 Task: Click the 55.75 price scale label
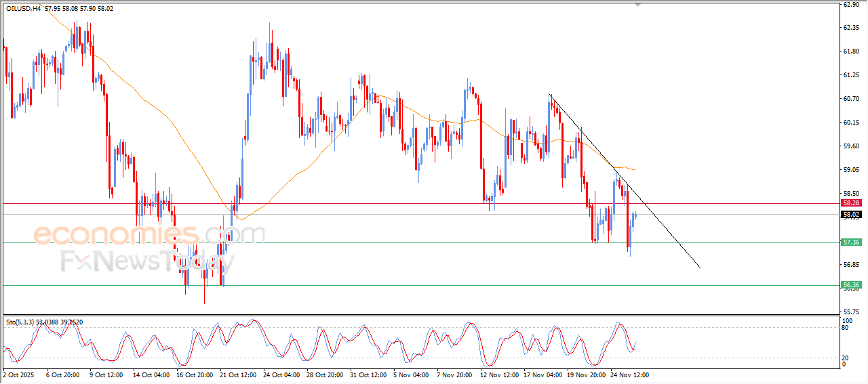tap(850, 312)
